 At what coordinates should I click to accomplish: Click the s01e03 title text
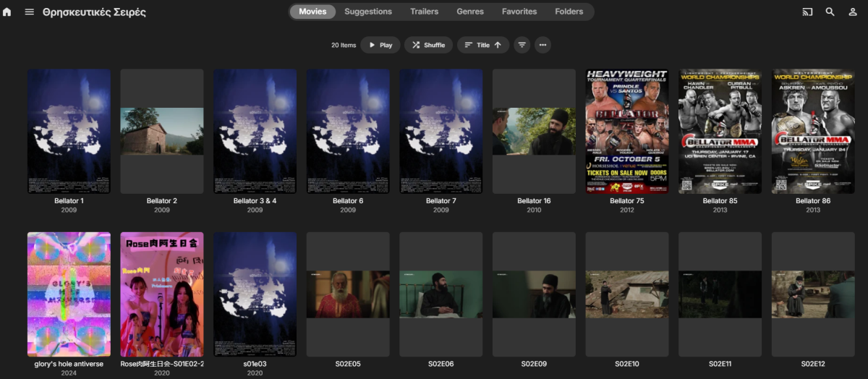coord(255,364)
